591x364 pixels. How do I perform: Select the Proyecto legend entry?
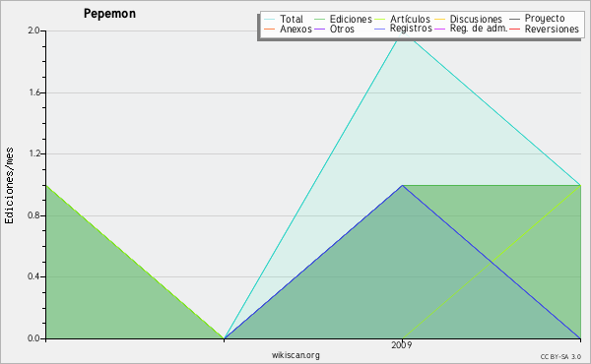(545, 19)
